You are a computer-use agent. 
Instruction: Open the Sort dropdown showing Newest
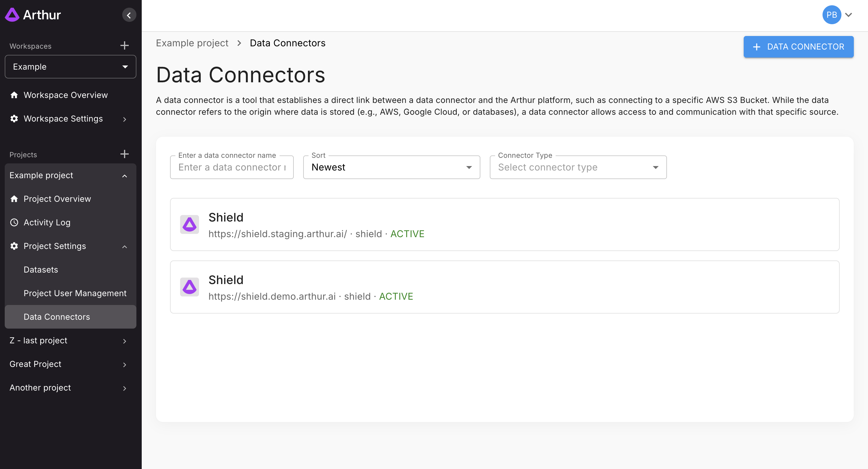[391, 167]
